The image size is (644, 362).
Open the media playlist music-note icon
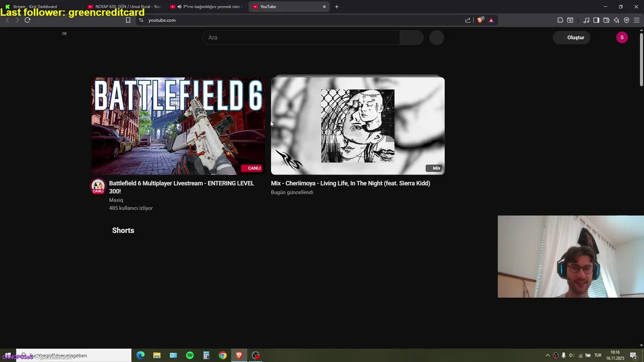coord(586,20)
